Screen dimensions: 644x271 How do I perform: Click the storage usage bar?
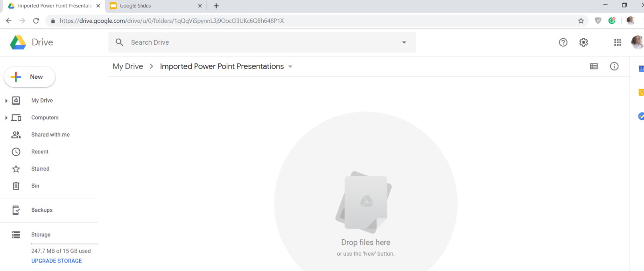pos(64,244)
